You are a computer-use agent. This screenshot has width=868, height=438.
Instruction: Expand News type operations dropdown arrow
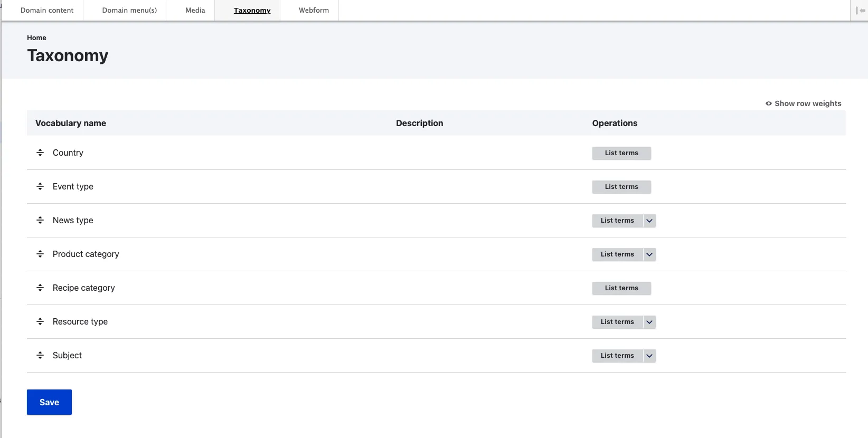pyautogui.click(x=649, y=221)
